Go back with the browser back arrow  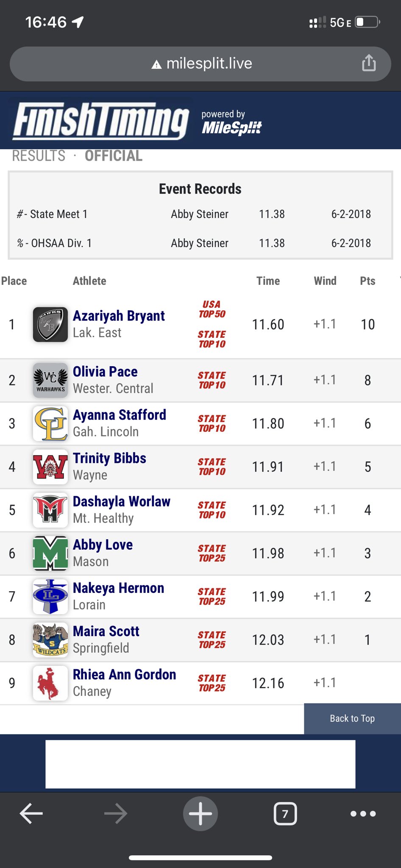coord(31,813)
